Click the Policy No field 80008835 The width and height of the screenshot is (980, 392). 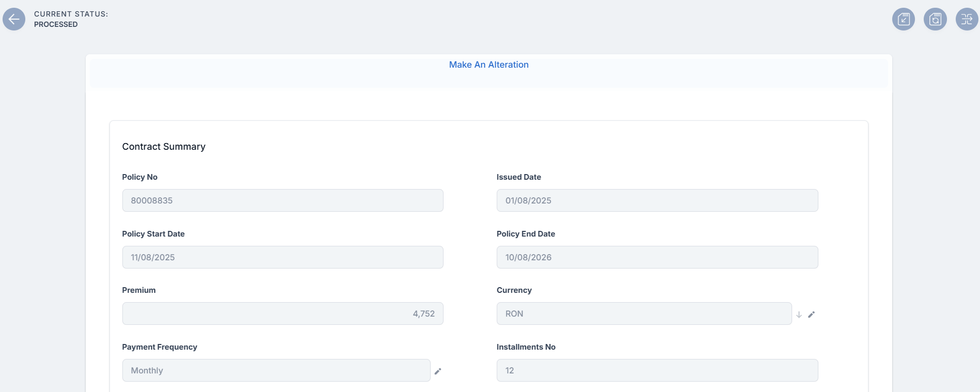point(282,200)
